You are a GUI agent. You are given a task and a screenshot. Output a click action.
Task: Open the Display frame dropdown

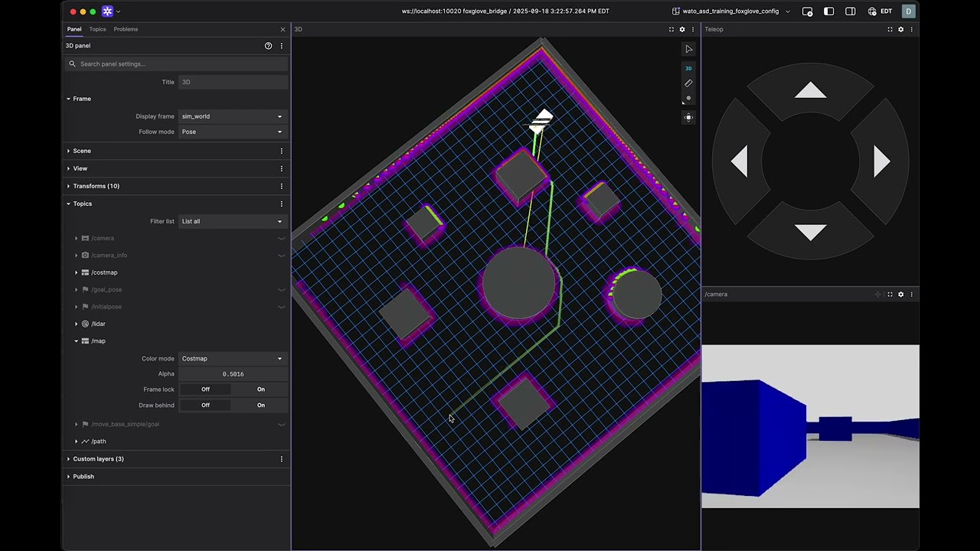tap(232, 116)
